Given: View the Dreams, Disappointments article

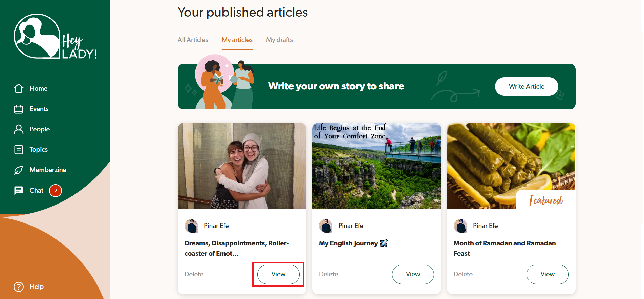Looking at the screenshot, I should pos(278,274).
